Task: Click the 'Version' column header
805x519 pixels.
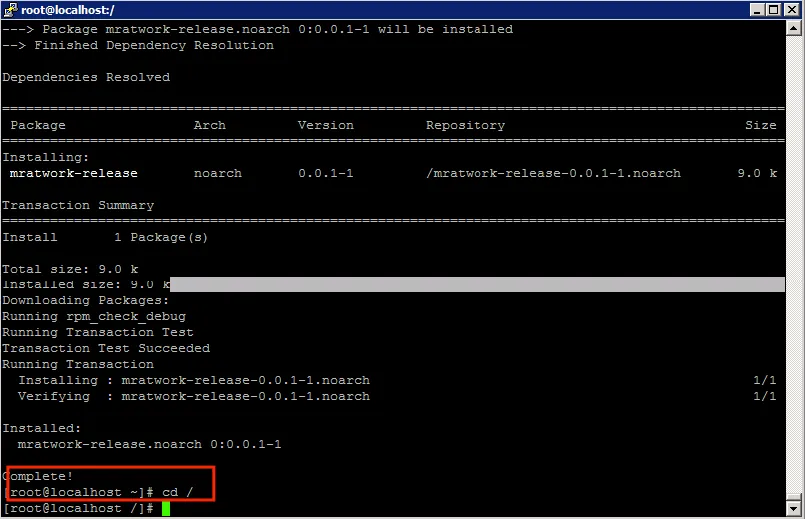Action: pyautogui.click(x=325, y=125)
